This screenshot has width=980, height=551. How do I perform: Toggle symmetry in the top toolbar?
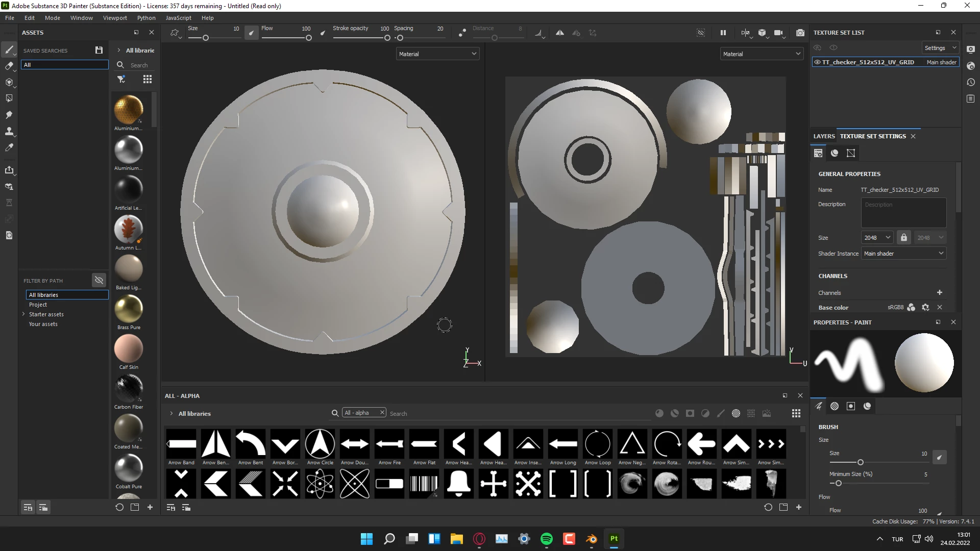coord(560,33)
